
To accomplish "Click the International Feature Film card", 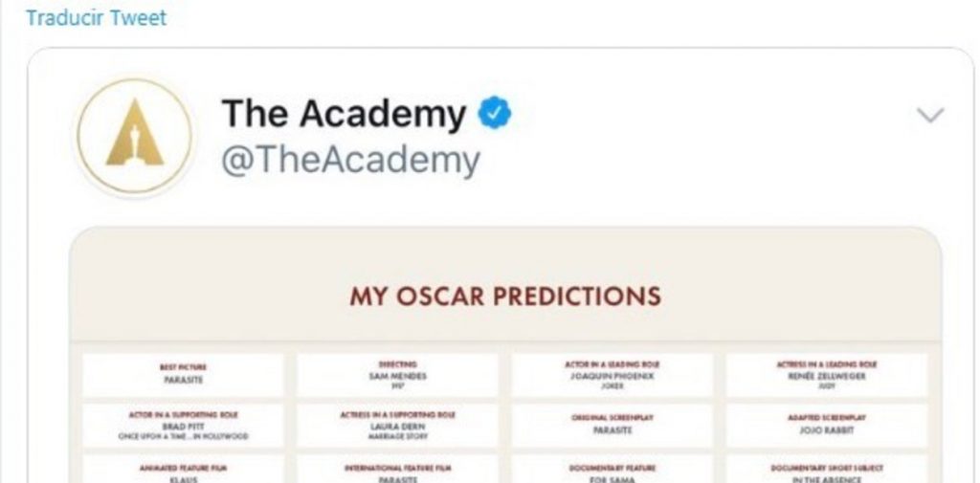I will point(397,470).
